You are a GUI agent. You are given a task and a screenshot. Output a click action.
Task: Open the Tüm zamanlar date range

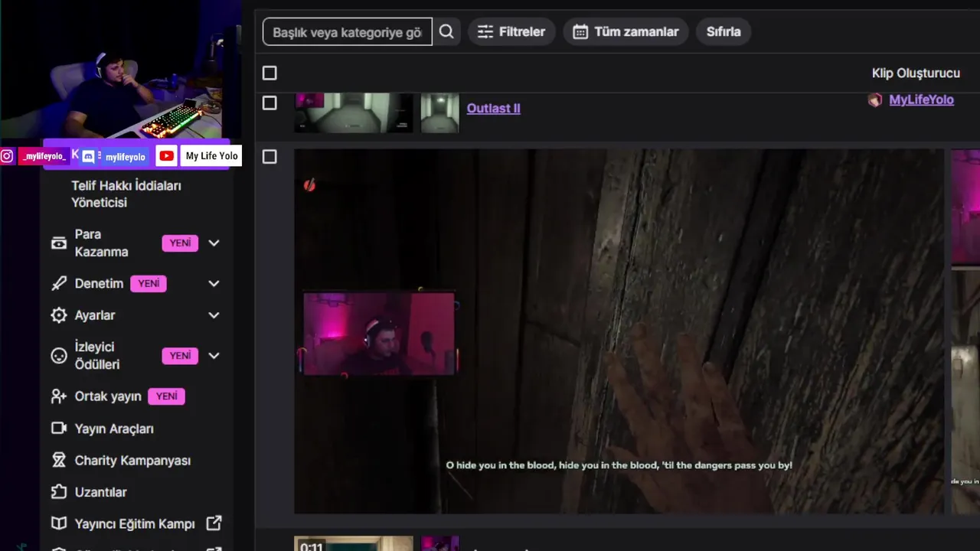(626, 31)
